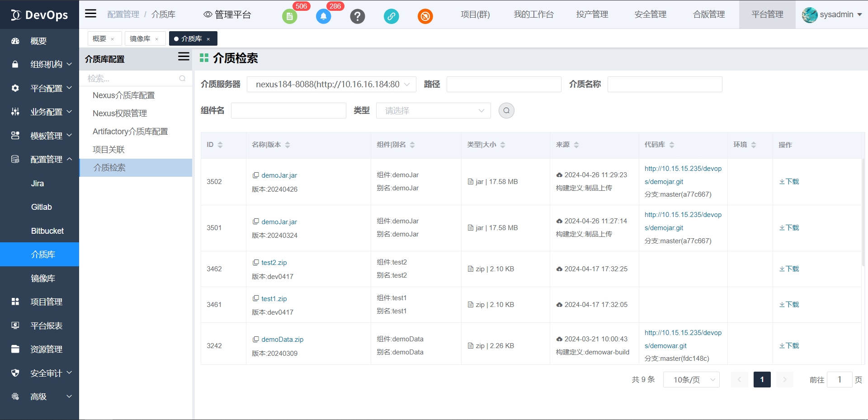Open the 类型 请选择 dropdown

point(433,111)
